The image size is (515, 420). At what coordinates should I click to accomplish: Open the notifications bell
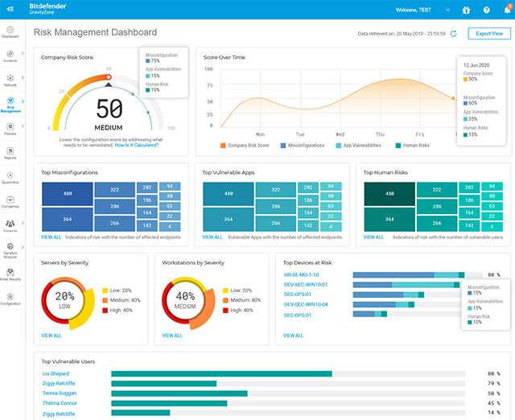point(507,10)
